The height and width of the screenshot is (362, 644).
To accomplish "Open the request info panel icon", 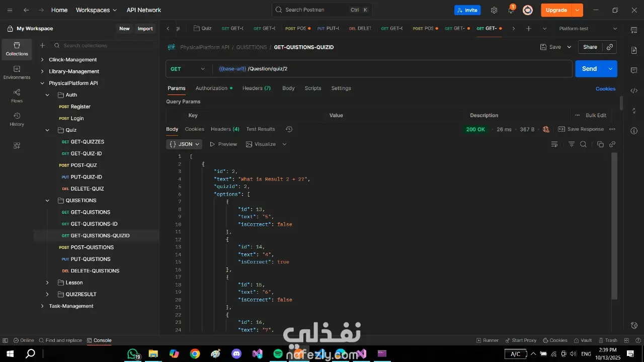I will click(634, 131).
